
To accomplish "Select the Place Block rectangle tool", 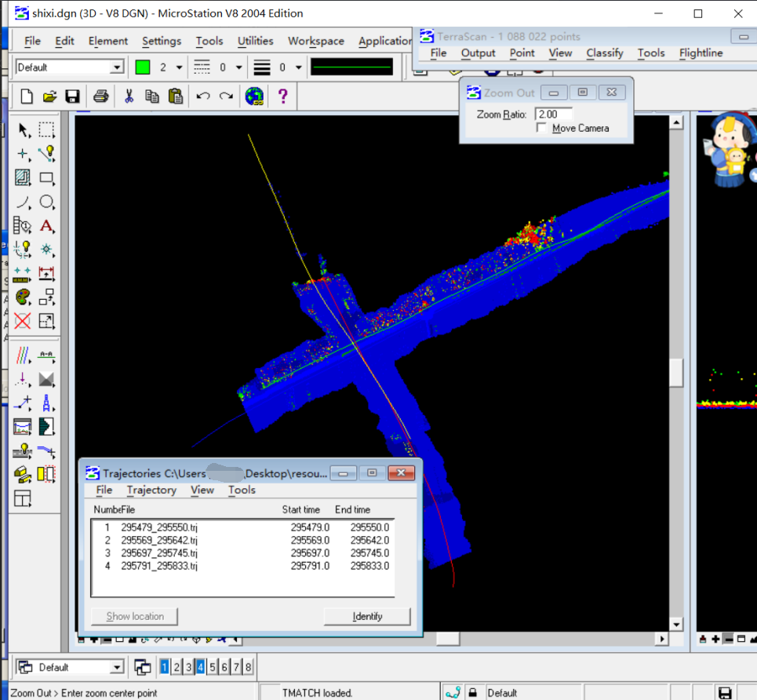I will (47, 178).
